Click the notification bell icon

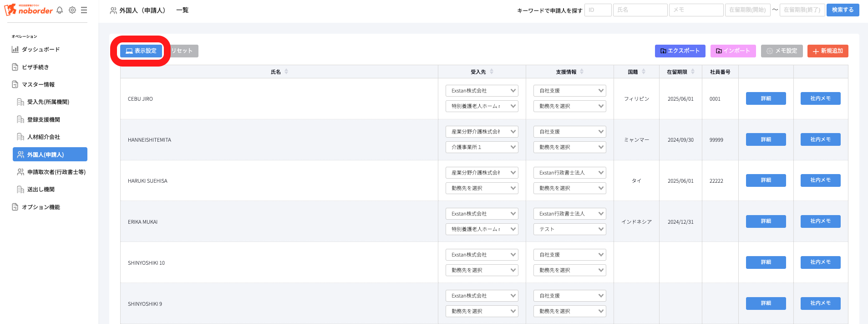point(60,10)
